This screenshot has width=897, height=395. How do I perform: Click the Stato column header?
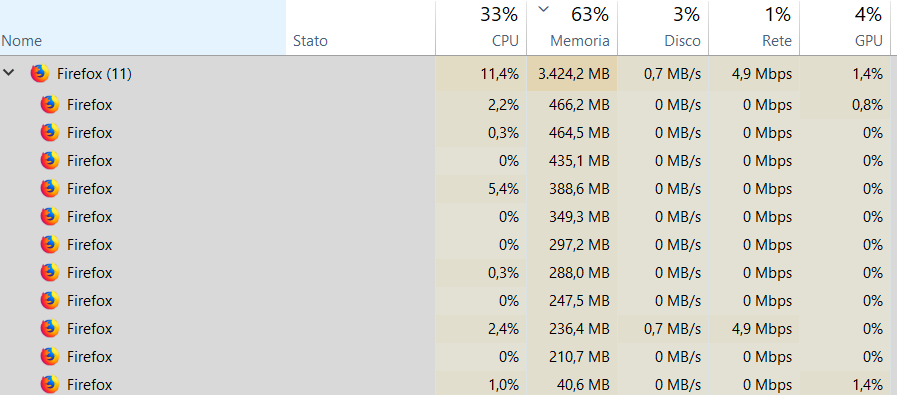tap(361, 27)
